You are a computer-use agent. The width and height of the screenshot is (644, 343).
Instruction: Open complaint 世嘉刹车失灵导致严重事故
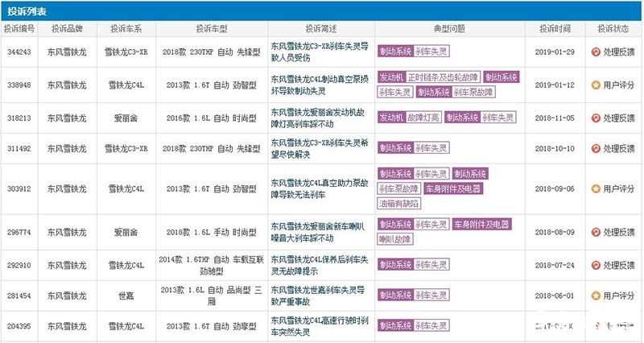[318, 295]
